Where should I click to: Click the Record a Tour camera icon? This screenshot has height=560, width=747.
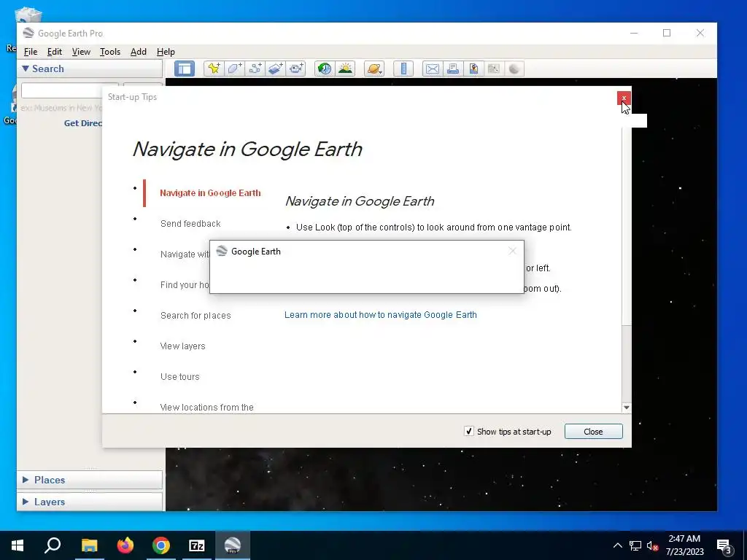tap(296, 69)
